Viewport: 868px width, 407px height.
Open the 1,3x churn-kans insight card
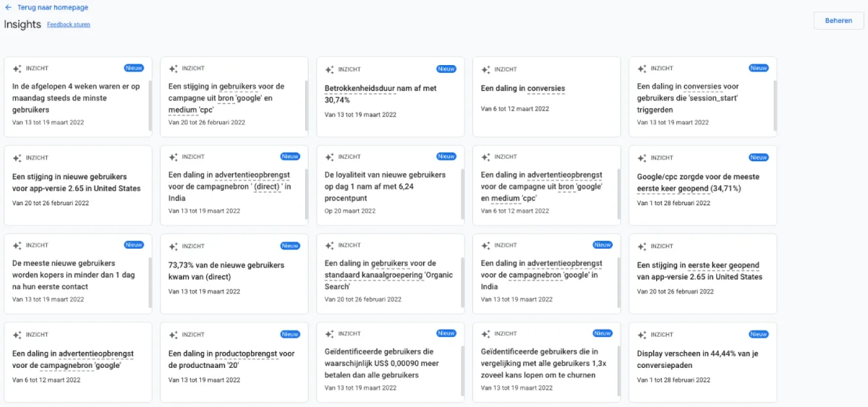tap(546, 363)
